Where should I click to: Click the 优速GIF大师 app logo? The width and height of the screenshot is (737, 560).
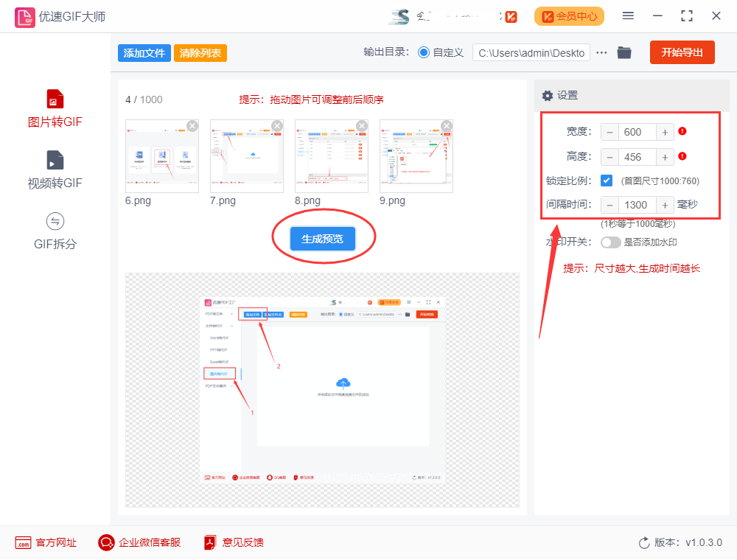tap(24, 17)
